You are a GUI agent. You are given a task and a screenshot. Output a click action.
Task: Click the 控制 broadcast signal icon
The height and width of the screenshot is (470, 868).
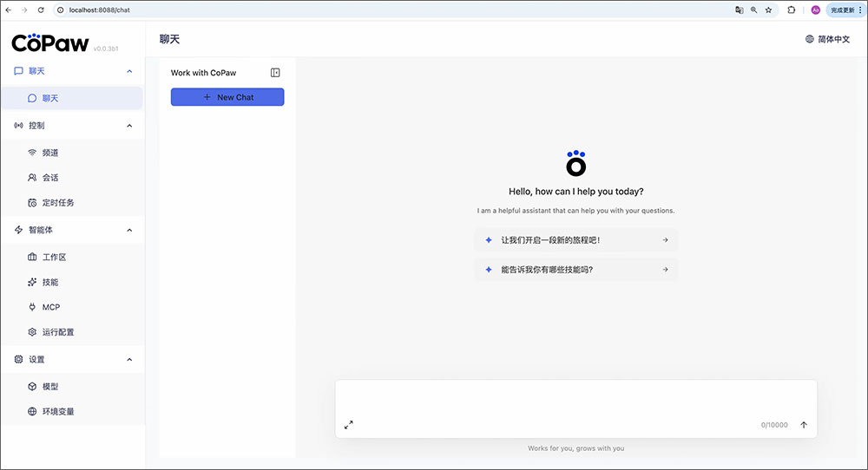pos(18,126)
